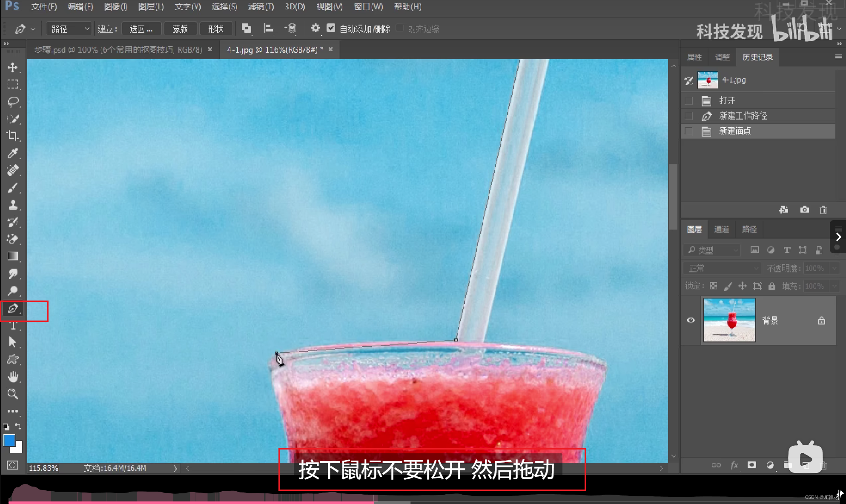This screenshot has height=504, width=846.
Task: Click the 选区... button
Action: pyautogui.click(x=141, y=29)
